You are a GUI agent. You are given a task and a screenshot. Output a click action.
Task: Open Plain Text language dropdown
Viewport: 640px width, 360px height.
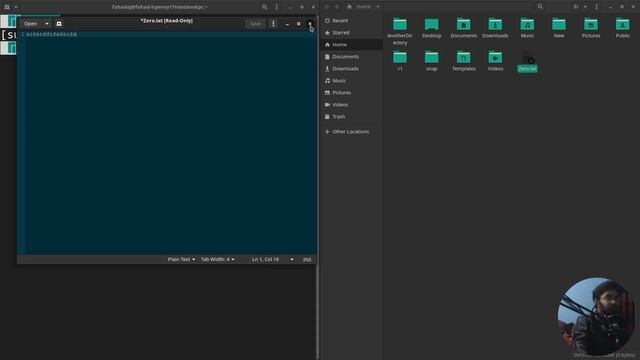coord(181,259)
